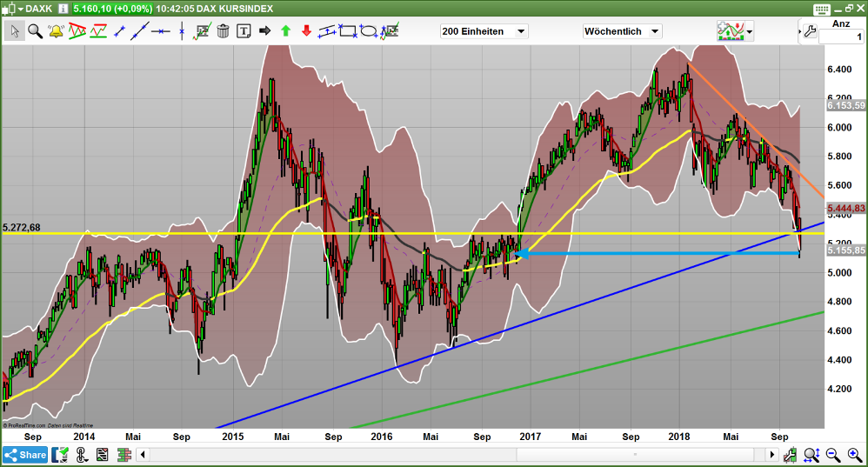Click the horizontal time scrollbar thumb
The height and width of the screenshot is (467, 868).
[636, 455]
